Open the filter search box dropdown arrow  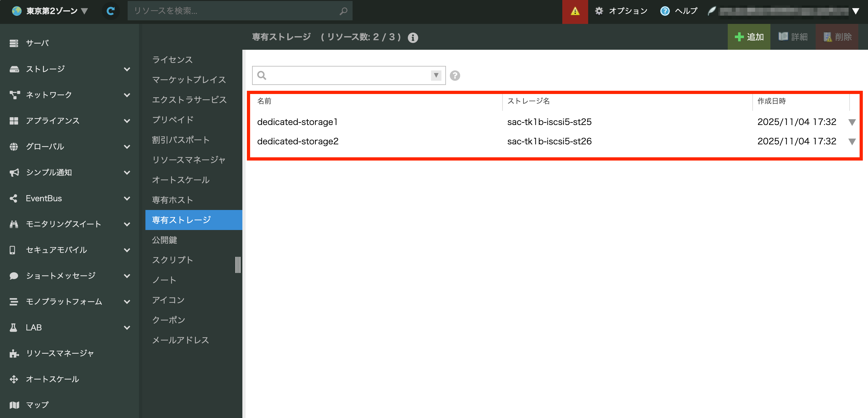[x=436, y=75]
